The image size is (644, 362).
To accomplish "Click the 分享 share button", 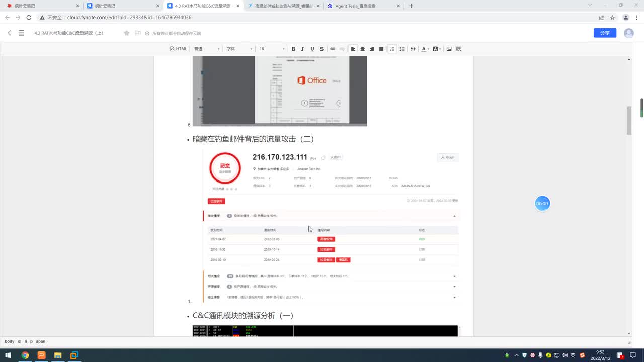I will click(605, 33).
